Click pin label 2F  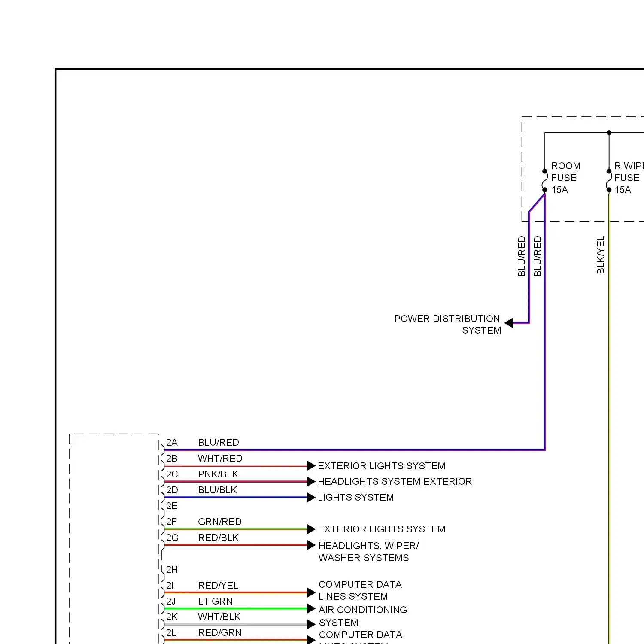click(171, 522)
